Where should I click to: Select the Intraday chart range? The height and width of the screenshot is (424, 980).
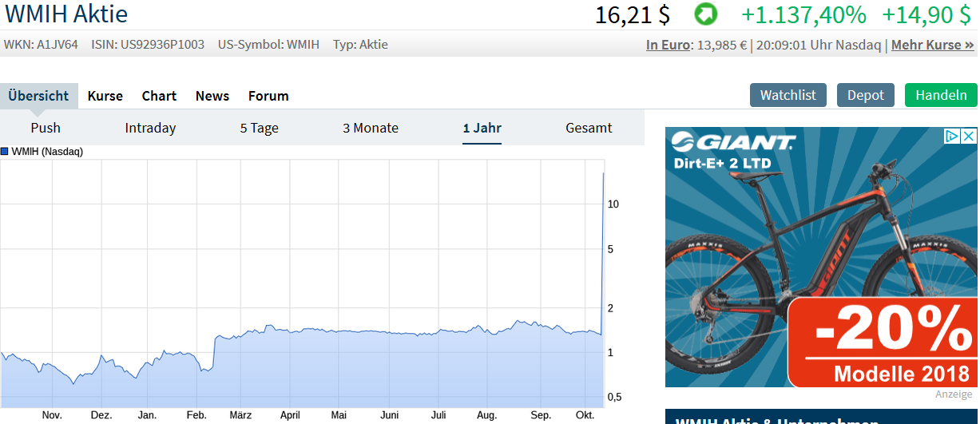coord(150,128)
